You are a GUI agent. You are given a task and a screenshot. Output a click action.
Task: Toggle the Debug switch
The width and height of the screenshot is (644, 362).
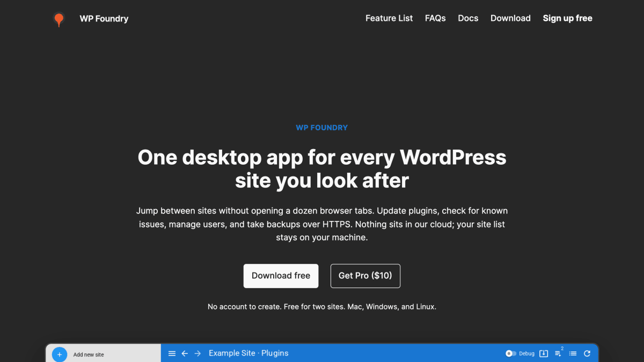click(511, 353)
